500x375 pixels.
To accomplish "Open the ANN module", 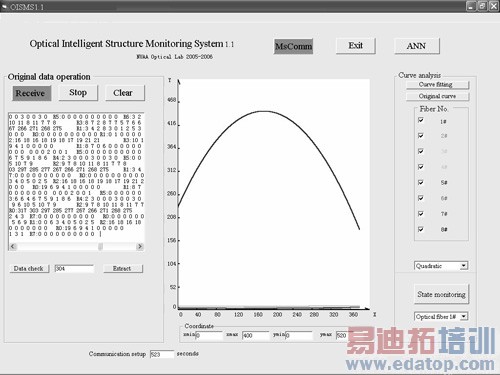I will [417, 46].
